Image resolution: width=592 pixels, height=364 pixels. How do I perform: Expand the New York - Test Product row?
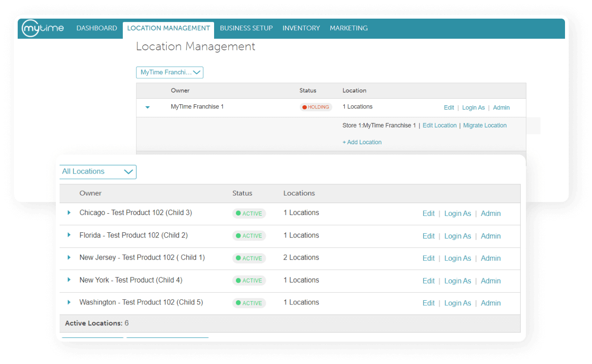pyautogui.click(x=69, y=280)
